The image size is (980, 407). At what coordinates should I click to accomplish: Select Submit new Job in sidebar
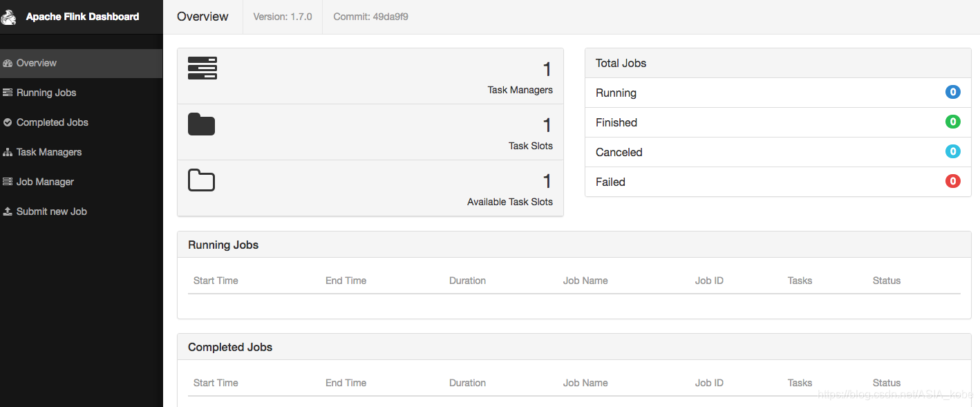[x=81, y=211]
